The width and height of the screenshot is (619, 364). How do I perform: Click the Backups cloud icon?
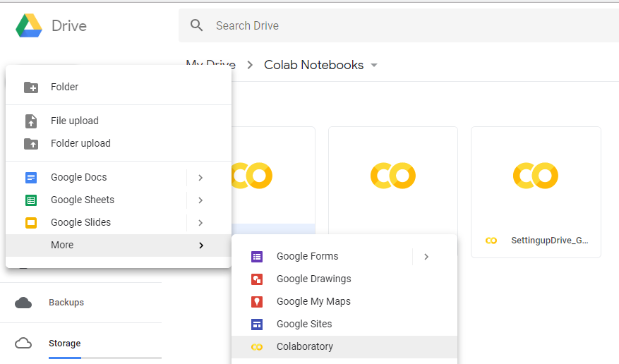[23, 303]
